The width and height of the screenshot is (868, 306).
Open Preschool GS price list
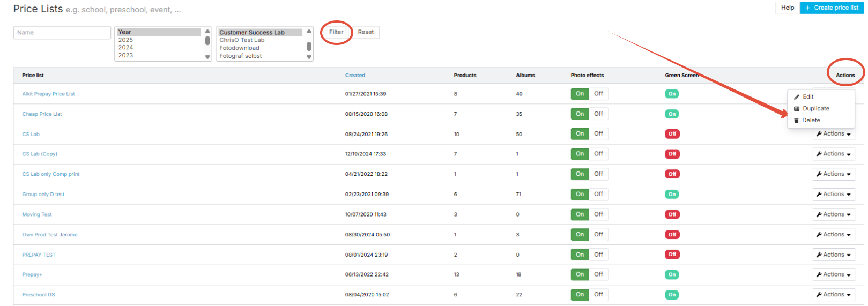point(38,295)
